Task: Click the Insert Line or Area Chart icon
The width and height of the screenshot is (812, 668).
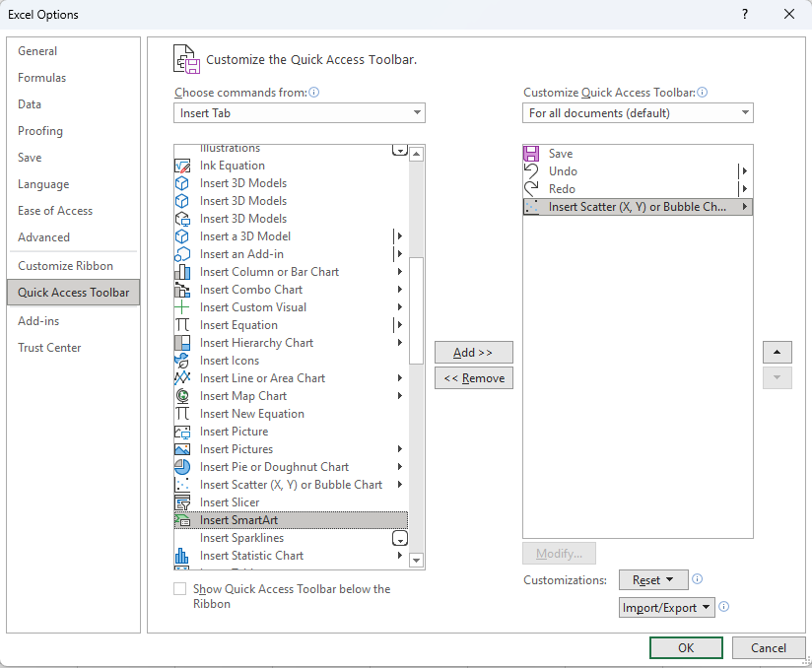Action: (182, 378)
